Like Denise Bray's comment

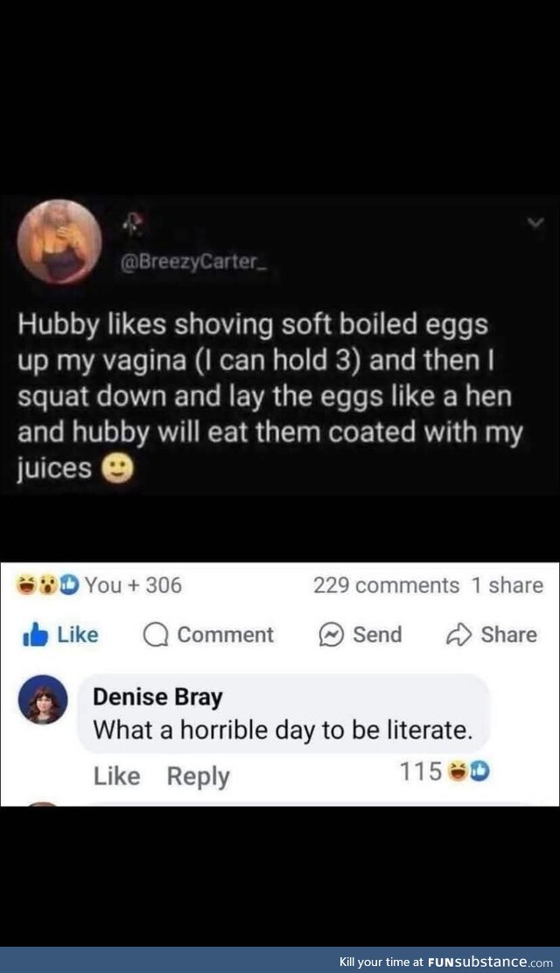tap(116, 775)
